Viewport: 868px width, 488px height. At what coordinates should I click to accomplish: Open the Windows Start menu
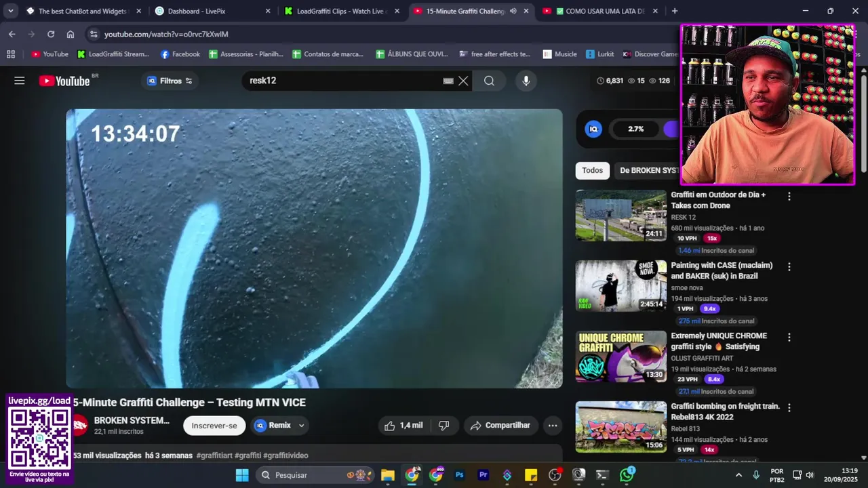(242, 475)
